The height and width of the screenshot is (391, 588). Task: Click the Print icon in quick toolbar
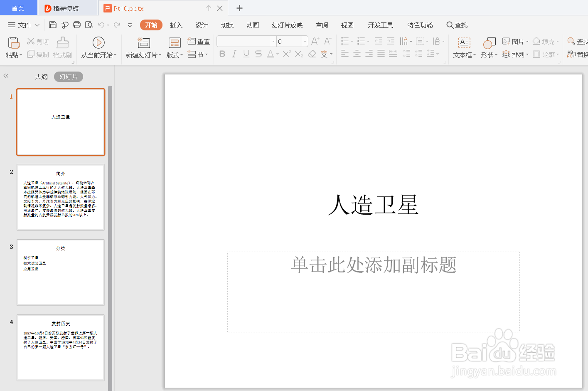tap(77, 25)
